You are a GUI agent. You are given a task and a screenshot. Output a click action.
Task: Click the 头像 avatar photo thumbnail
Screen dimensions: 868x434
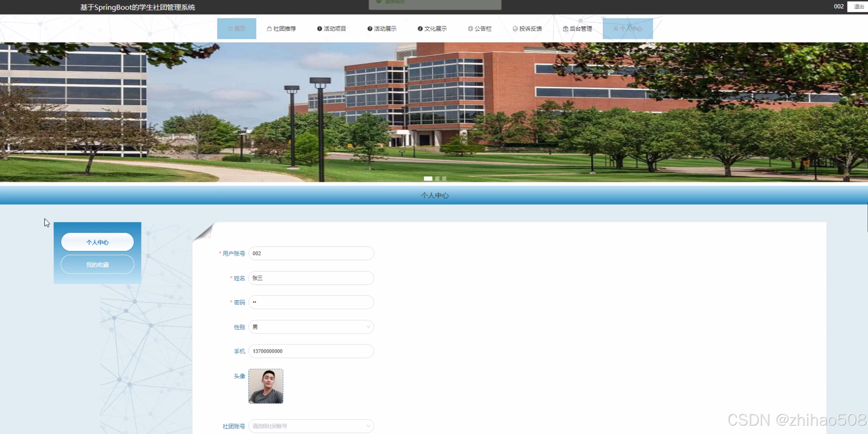tap(266, 386)
